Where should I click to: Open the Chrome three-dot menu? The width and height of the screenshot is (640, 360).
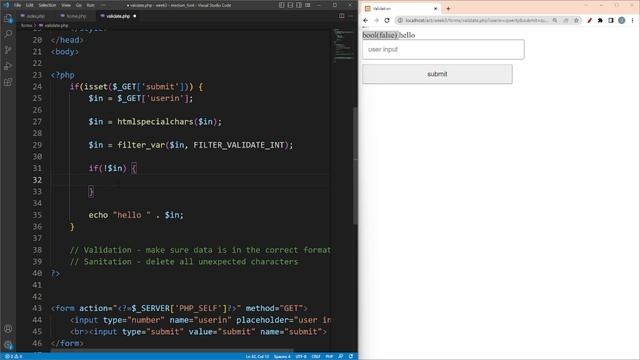tap(632, 20)
